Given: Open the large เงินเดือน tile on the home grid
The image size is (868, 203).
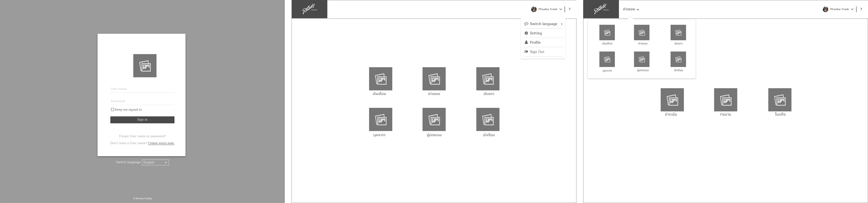Looking at the screenshot, I should point(380,79).
